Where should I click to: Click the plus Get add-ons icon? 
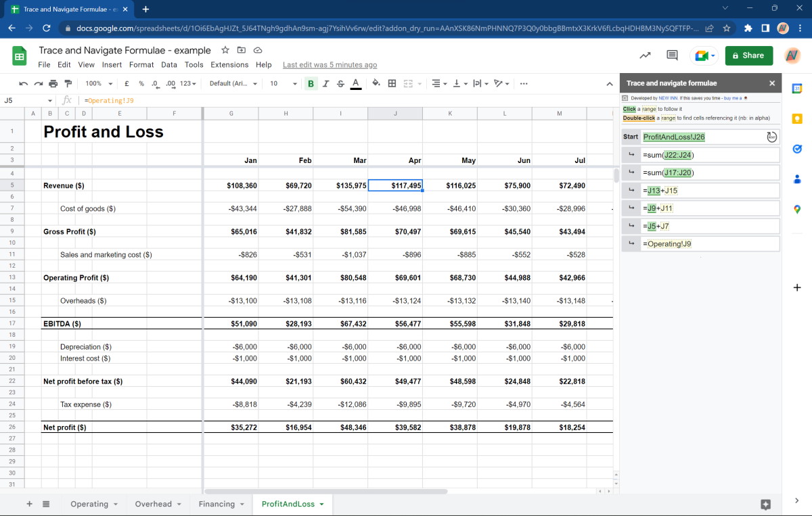797,287
